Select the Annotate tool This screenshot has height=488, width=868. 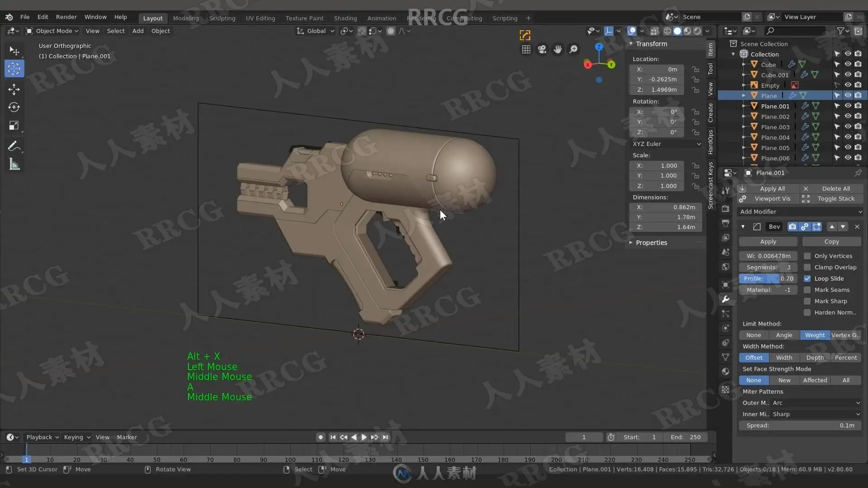click(x=14, y=146)
